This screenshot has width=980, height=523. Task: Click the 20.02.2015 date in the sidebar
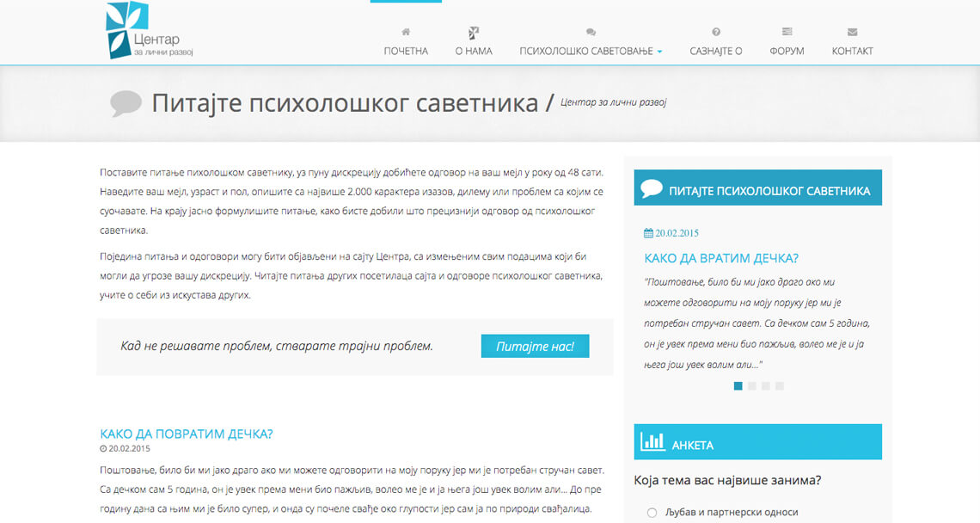click(x=677, y=233)
